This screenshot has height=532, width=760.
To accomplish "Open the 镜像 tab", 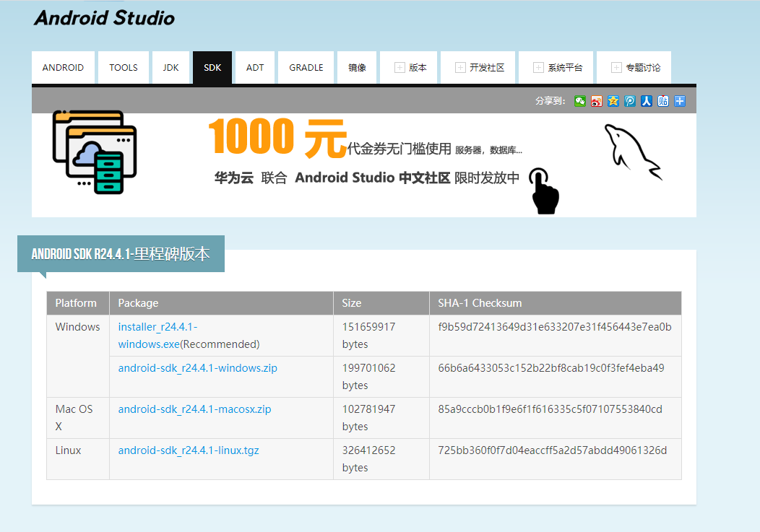I will coord(357,67).
